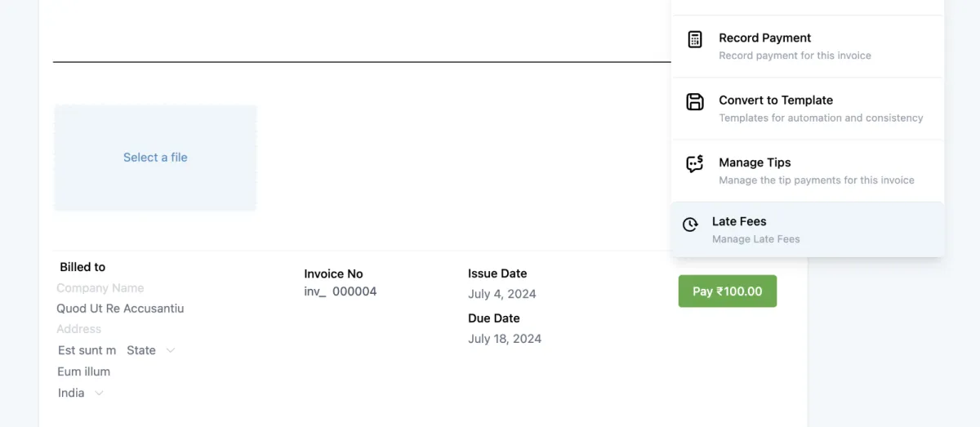Click the July 18, 2024 due date
This screenshot has height=427, width=980.
pos(505,339)
